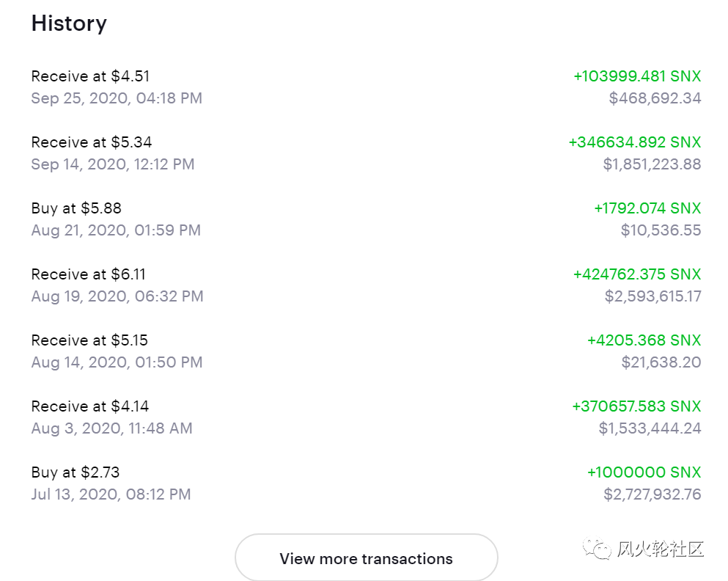Click the WeChat logo watermark icon
This screenshot has width=728, height=581.
point(597,549)
